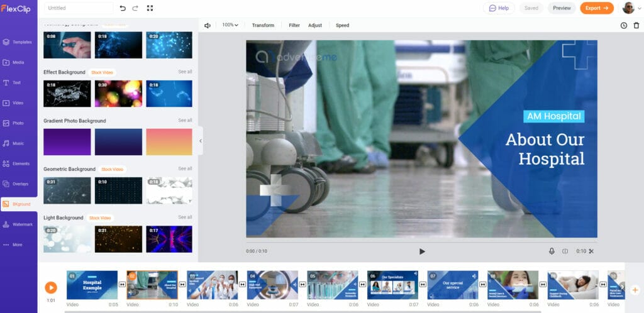The image size is (644, 313).
Task: Open the Transform menu
Action: 263,25
